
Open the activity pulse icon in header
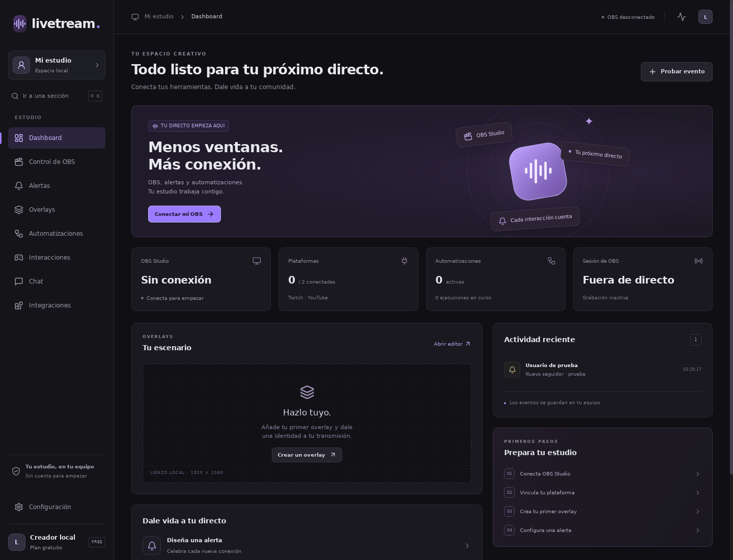[682, 17]
